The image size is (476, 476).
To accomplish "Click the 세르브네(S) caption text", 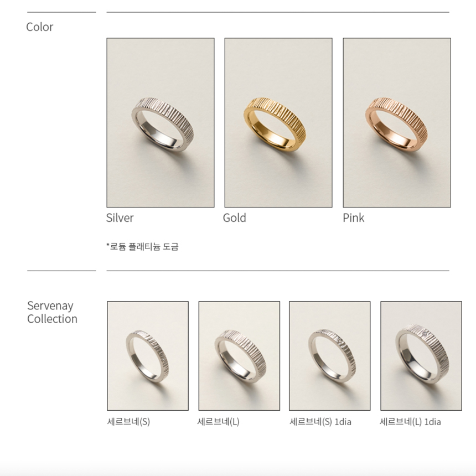I will coord(128,422).
